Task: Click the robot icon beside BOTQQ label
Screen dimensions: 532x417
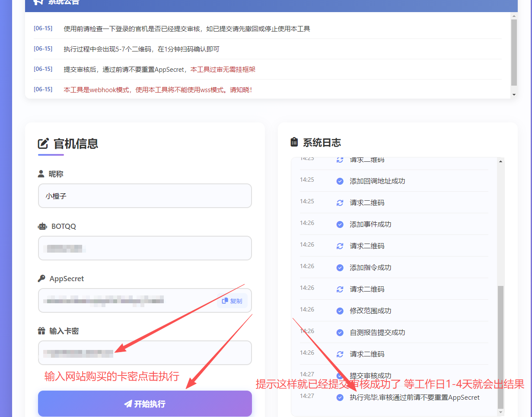Action: pyautogui.click(x=42, y=226)
